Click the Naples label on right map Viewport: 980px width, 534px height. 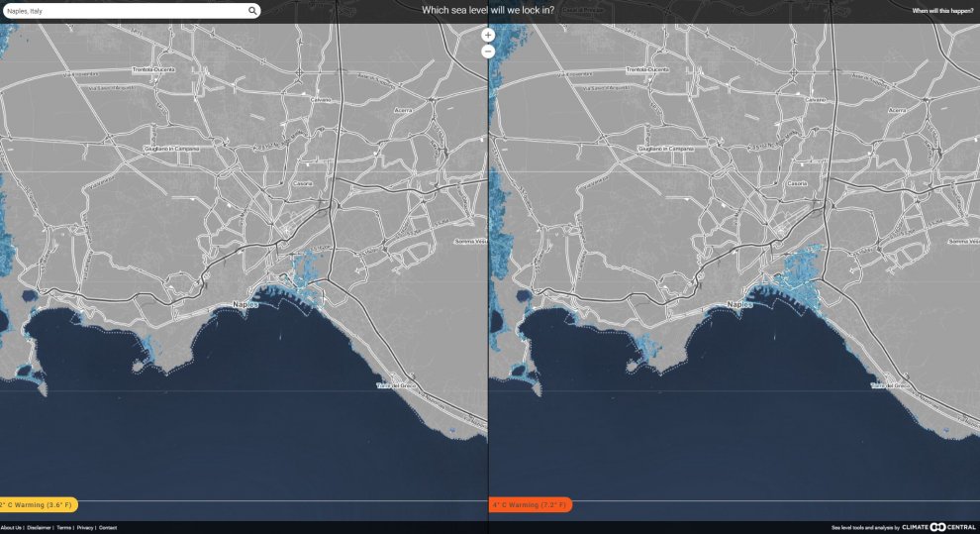pos(738,304)
